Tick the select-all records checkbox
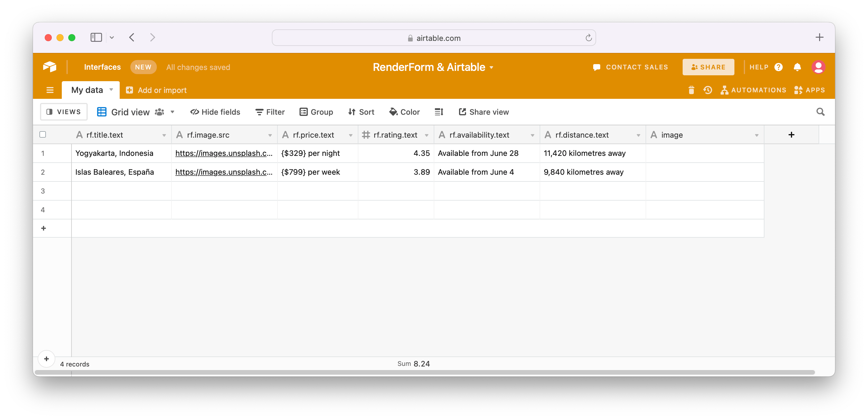This screenshot has height=420, width=868. [43, 135]
